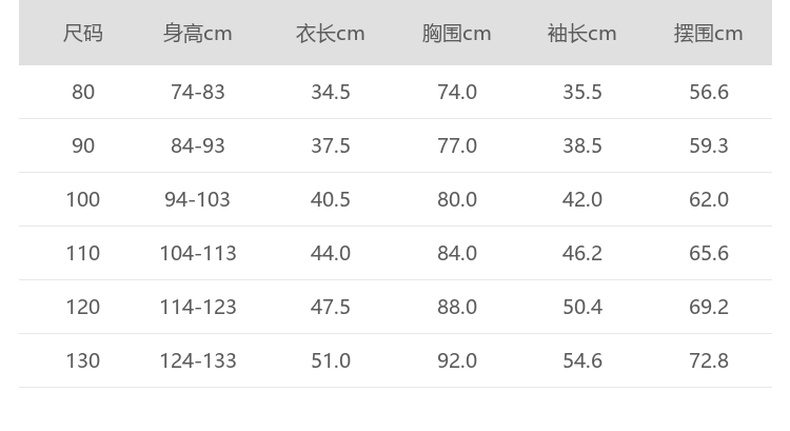
Task: Select the 69.2 hem circumference cell
Action: [x=708, y=307]
